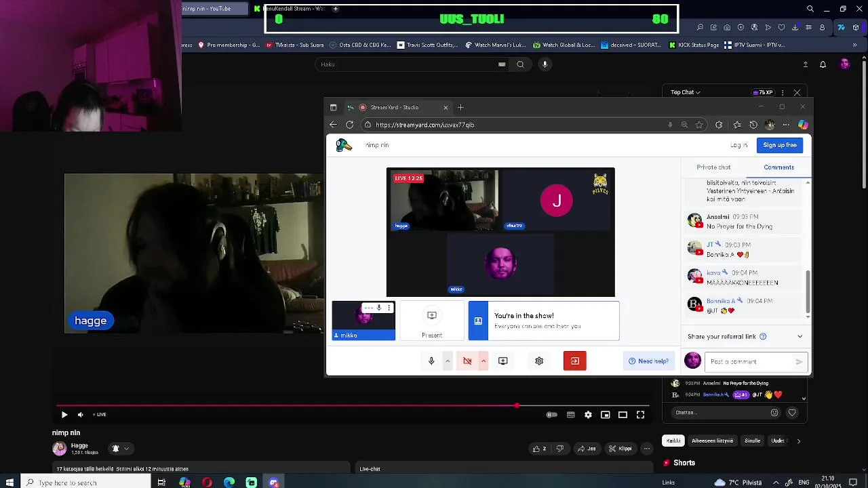Select the Kaikki filter chip
868x488 pixels.
(x=673, y=441)
